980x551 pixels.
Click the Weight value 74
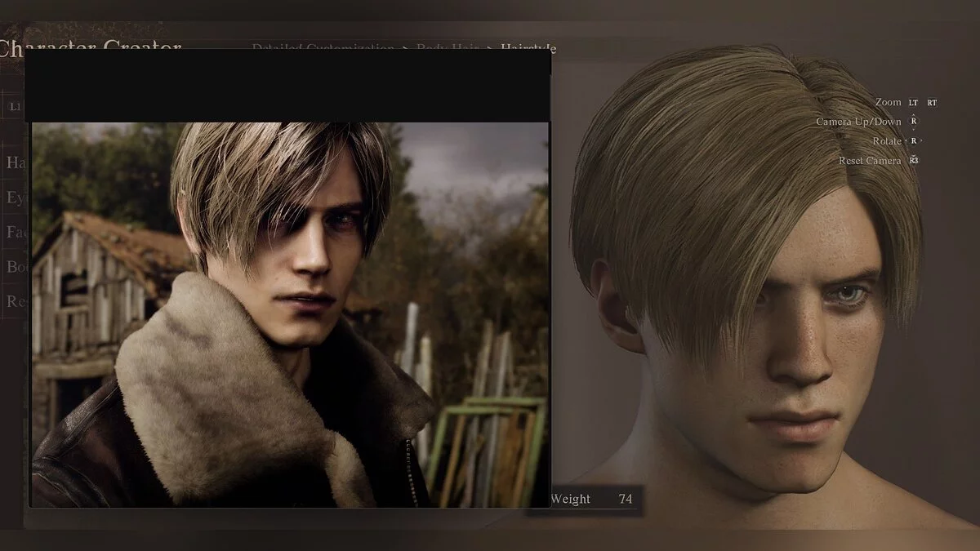626,499
